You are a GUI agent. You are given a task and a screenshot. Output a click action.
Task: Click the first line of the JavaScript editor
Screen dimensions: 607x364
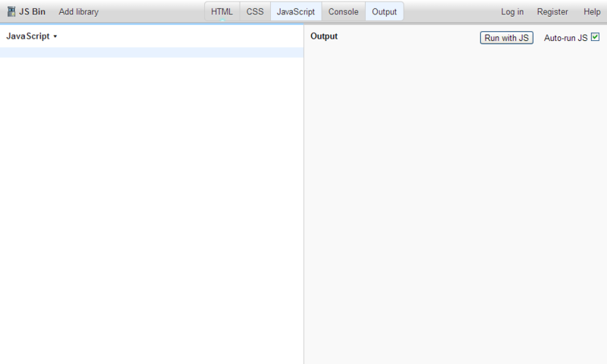(152, 52)
